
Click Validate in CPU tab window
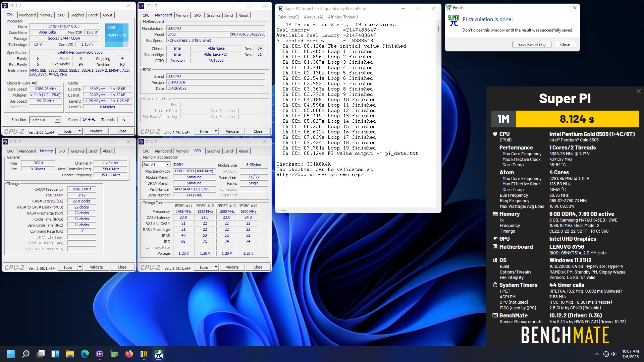pos(96,131)
